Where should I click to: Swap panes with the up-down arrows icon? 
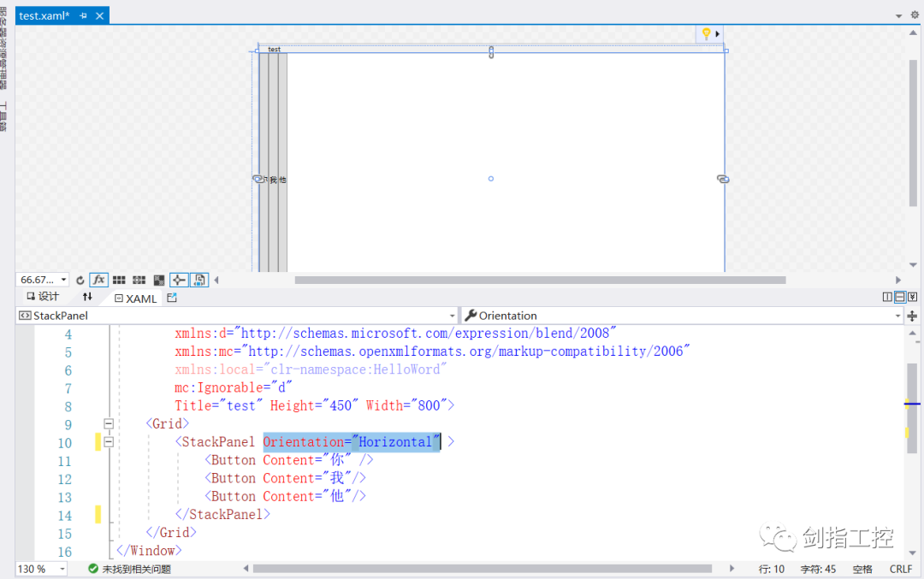87,297
